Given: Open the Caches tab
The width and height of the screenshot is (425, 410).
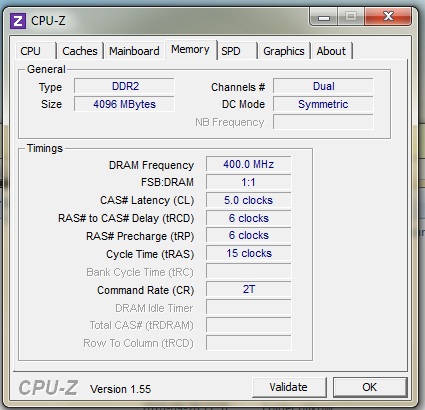Looking at the screenshot, I should pyautogui.click(x=80, y=51).
